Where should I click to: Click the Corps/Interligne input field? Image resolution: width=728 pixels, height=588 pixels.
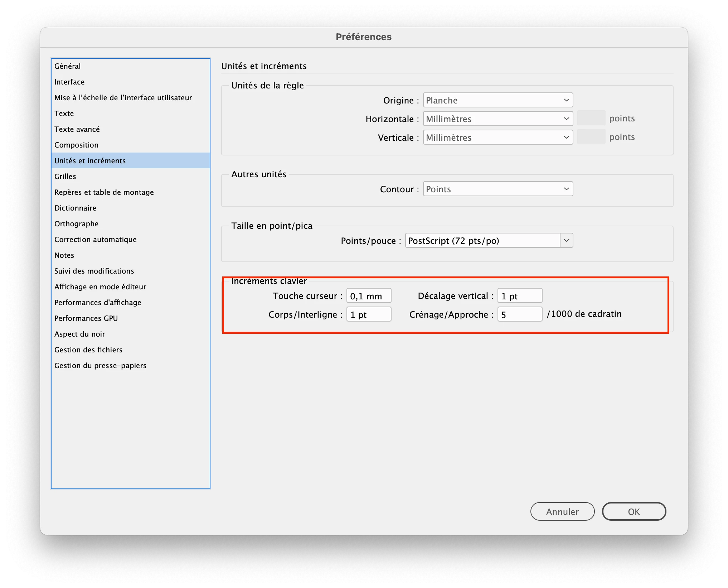(369, 315)
